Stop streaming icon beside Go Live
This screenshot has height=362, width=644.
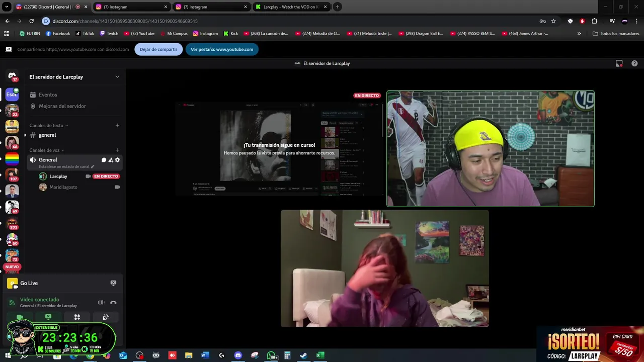(x=113, y=283)
